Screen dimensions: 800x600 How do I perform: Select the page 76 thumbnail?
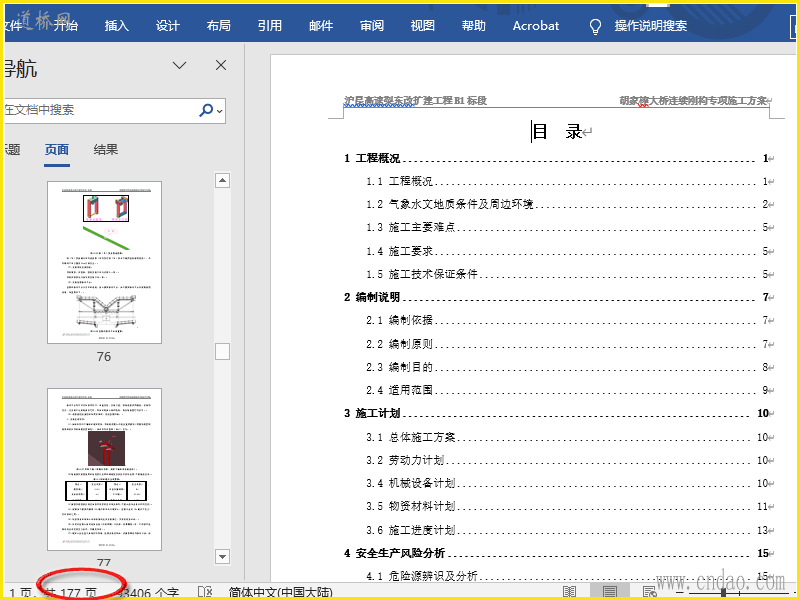(105, 262)
